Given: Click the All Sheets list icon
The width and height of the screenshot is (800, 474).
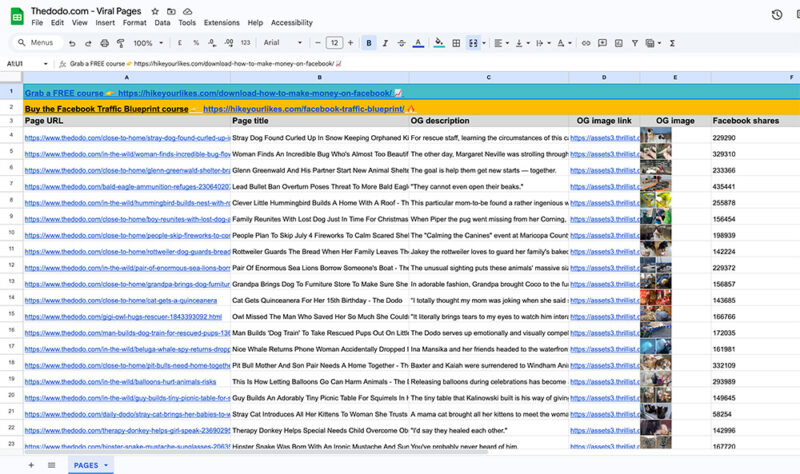Looking at the screenshot, I should (51, 465).
